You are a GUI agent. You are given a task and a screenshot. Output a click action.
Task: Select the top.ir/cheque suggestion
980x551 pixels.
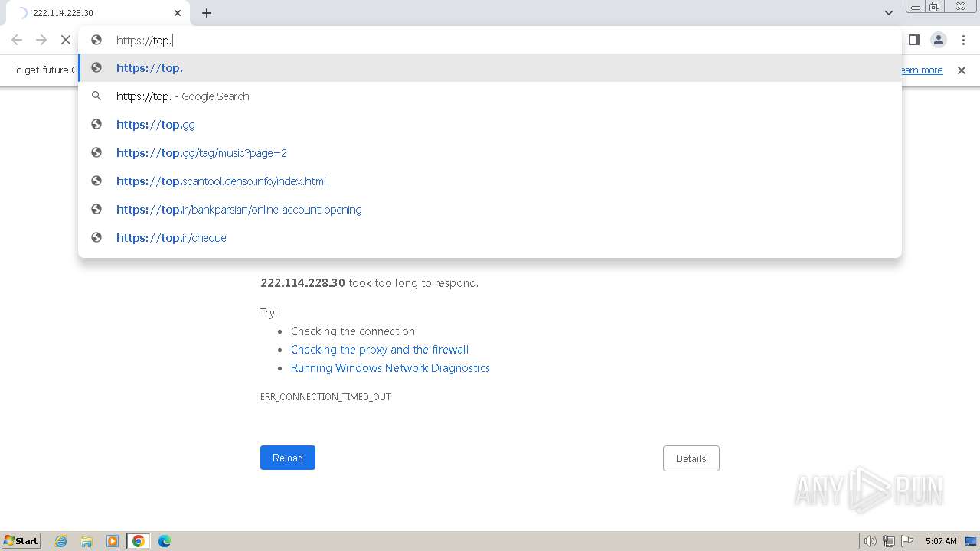(x=490, y=238)
